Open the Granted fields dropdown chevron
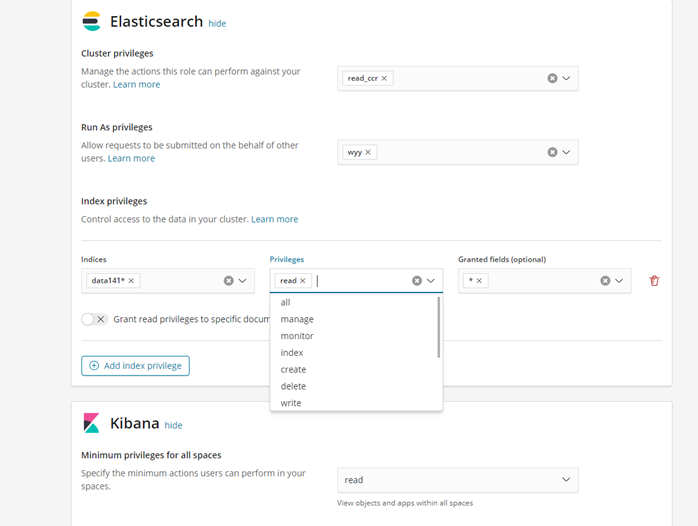The width and height of the screenshot is (698, 526). pyautogui.click(x=619, y=280)
